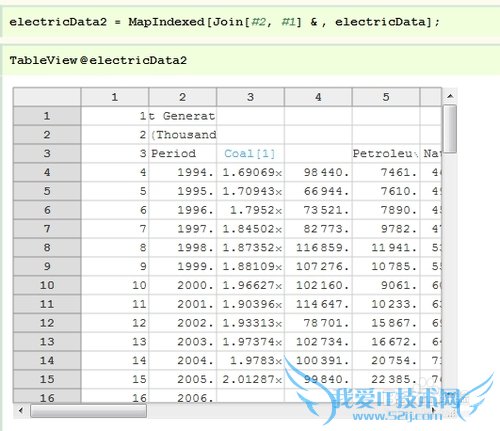Select column header 1
Viewport: 500px width, 431px height.
pos(115,97)
